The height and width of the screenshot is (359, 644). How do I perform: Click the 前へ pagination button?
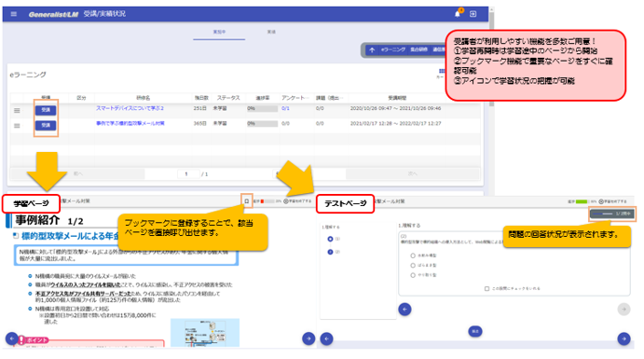[x=78, y=174]
